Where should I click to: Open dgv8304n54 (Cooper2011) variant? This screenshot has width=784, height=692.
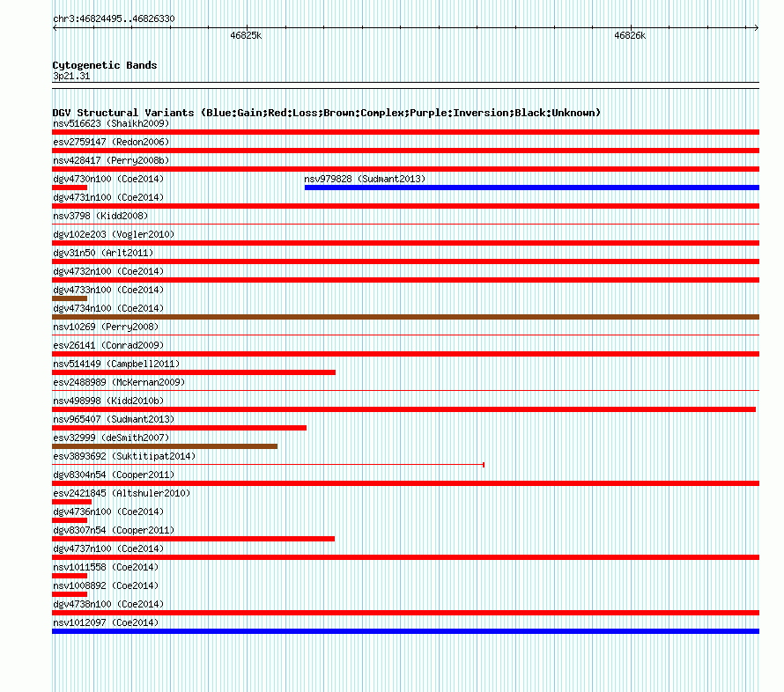pyautogui.click(x=114, y=475)
